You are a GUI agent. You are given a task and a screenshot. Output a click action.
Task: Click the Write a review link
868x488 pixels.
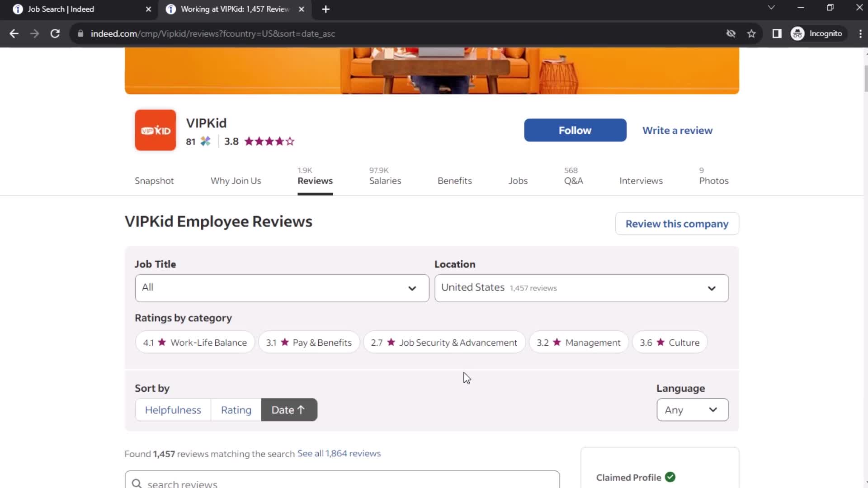pos(677,130)
